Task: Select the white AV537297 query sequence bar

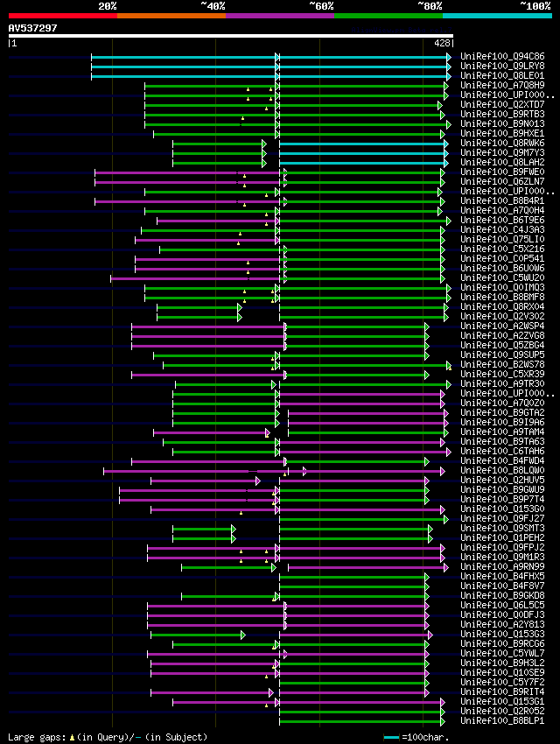Action: coord(231,36)
